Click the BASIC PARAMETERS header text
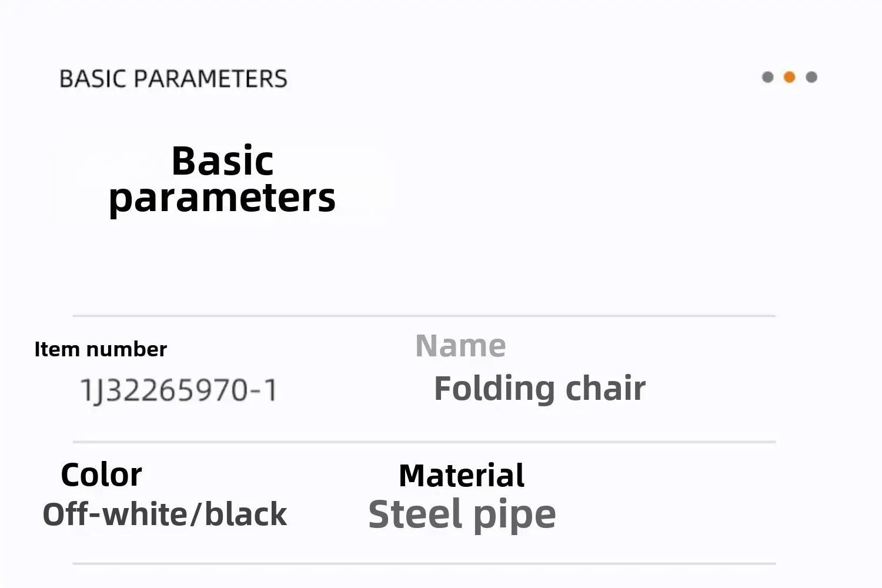This screenshot has width=882, height=588. (173, 79)
